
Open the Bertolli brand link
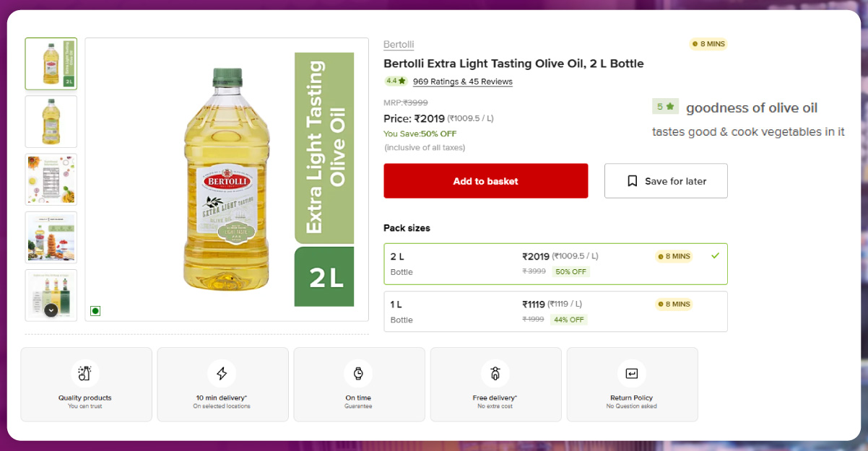click(399, 45)
